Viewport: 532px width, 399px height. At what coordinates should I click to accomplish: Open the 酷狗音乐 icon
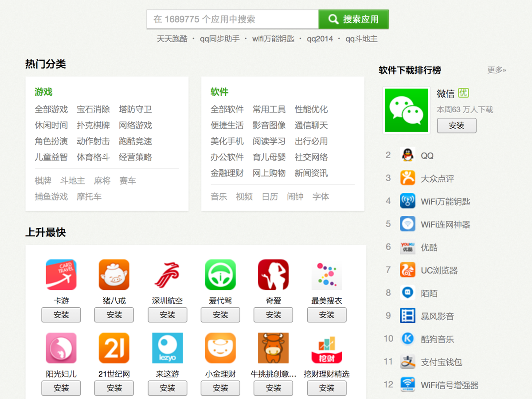pyautogui.click(x=407, y=339)
